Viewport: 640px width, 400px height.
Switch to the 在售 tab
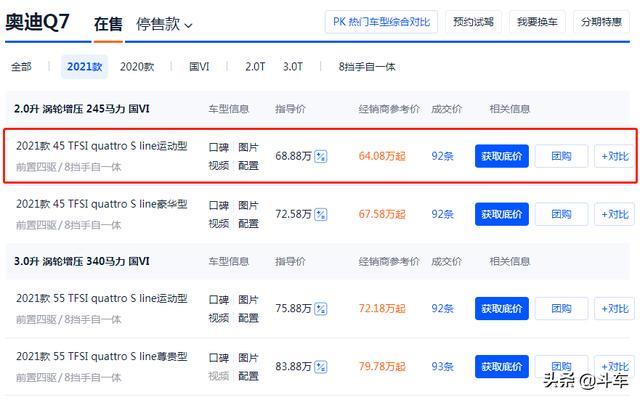(108, 24)
